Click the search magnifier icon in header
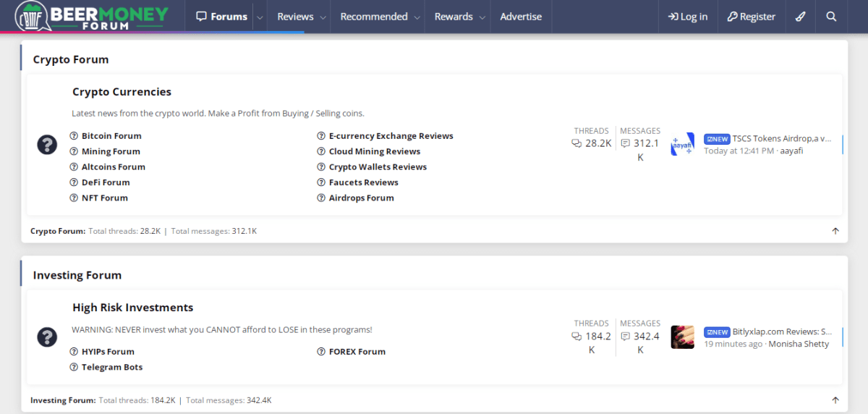 (x=831, y=16)
